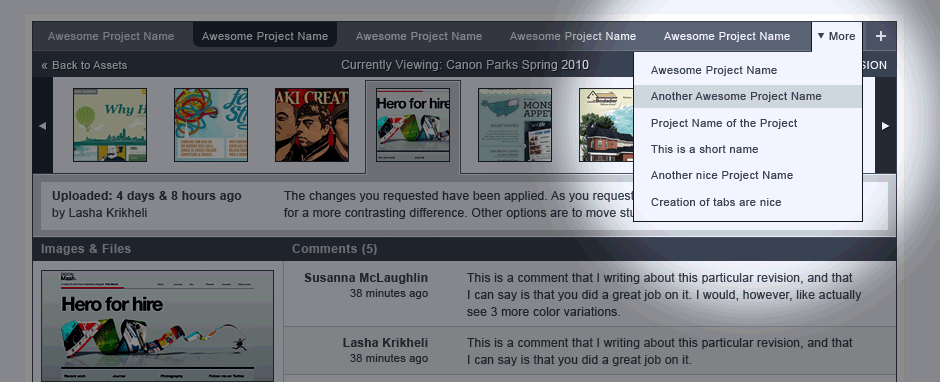Add a new tab with plus icon
This screenshot has height=382, width=940.
tap(880, 36)
